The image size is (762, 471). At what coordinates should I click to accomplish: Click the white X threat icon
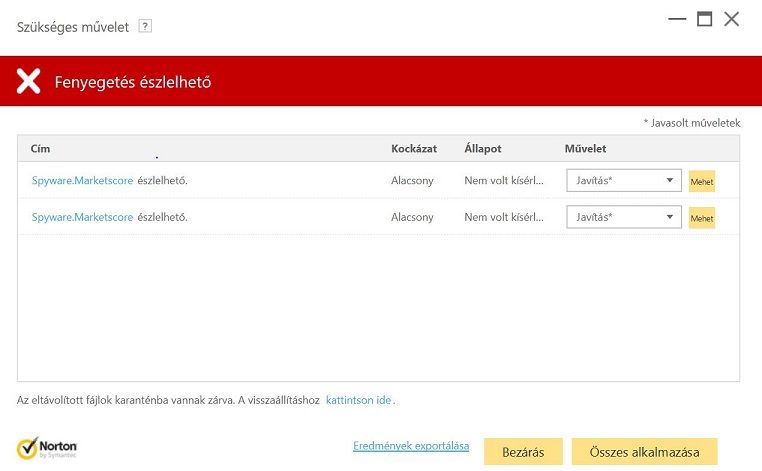tap(29, 82)
